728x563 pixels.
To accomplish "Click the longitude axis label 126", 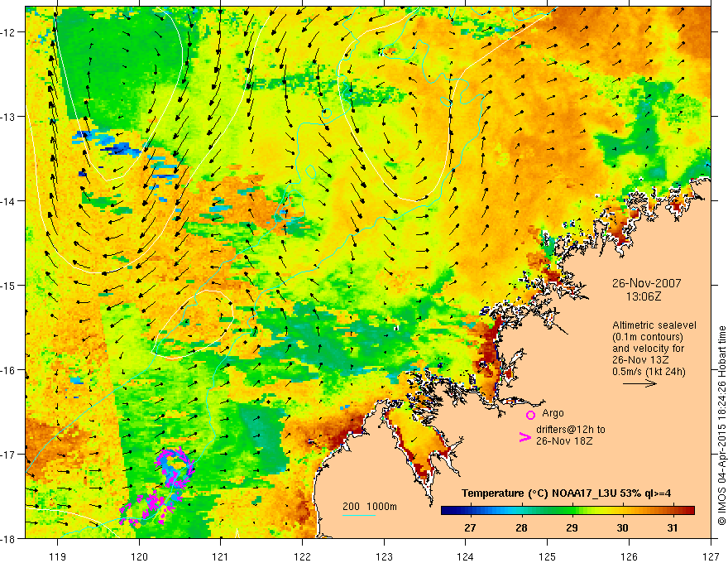I will coord(629,556).
